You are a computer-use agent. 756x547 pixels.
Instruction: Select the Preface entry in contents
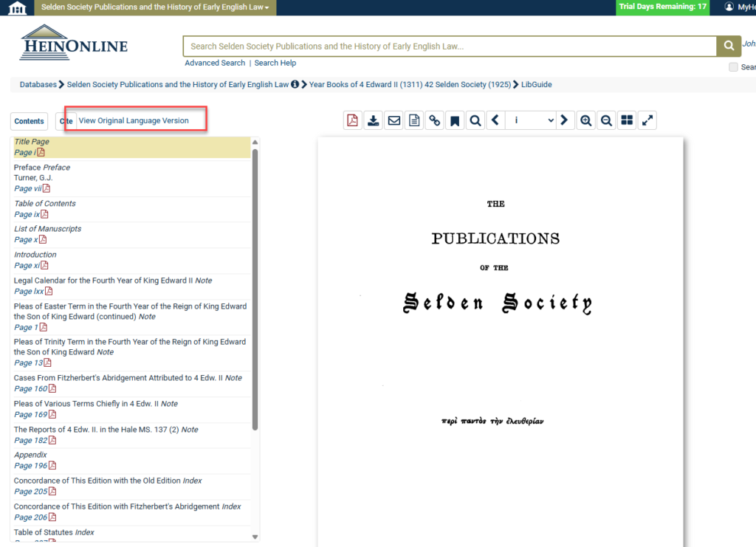click(27, 168)
